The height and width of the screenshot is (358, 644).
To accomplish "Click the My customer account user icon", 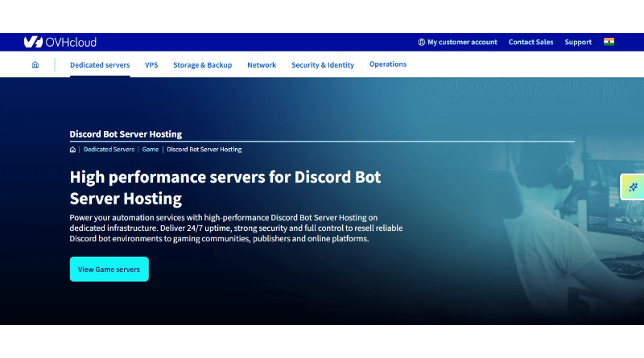I will [421, 42].
